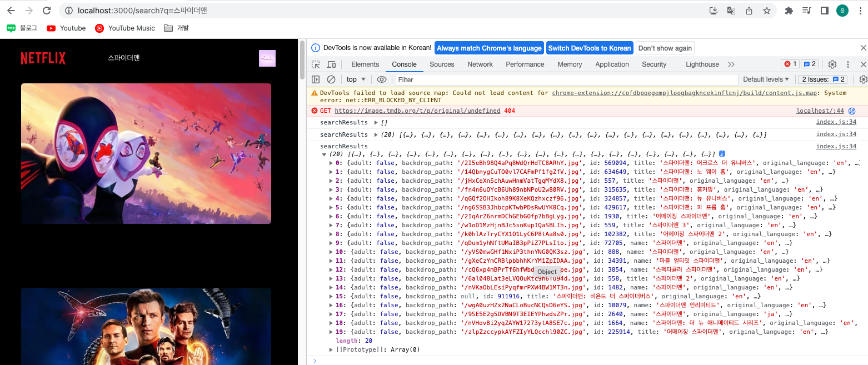The width and height of the screenshot is (868, 365).
Task: Open the image.tmdb.org undefined 404 link
Action: [x=417, y=111]
